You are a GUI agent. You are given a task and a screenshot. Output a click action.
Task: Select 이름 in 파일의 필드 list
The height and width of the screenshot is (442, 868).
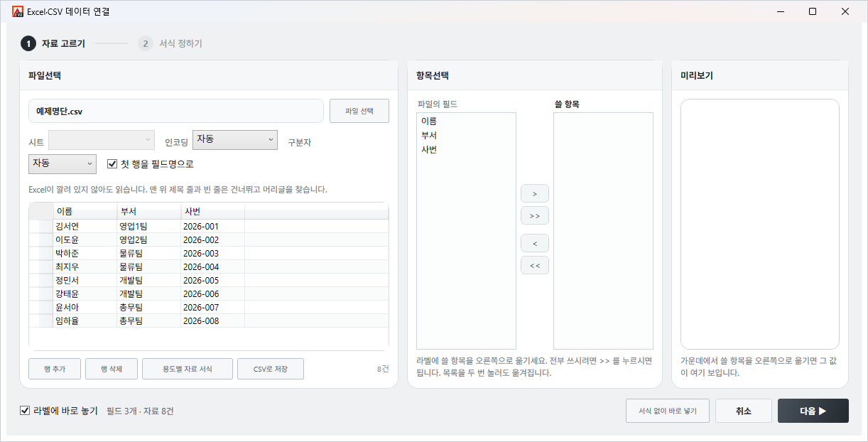coord(466,121)
